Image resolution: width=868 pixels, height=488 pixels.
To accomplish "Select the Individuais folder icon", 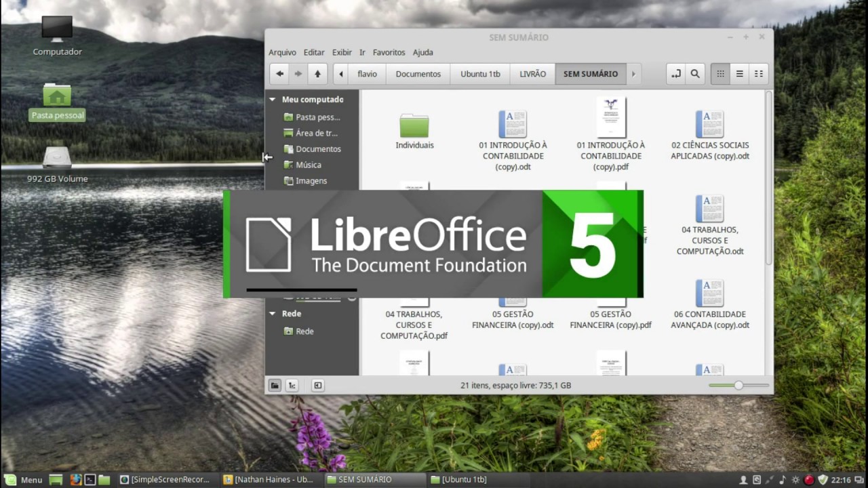I will click(414, 125).
